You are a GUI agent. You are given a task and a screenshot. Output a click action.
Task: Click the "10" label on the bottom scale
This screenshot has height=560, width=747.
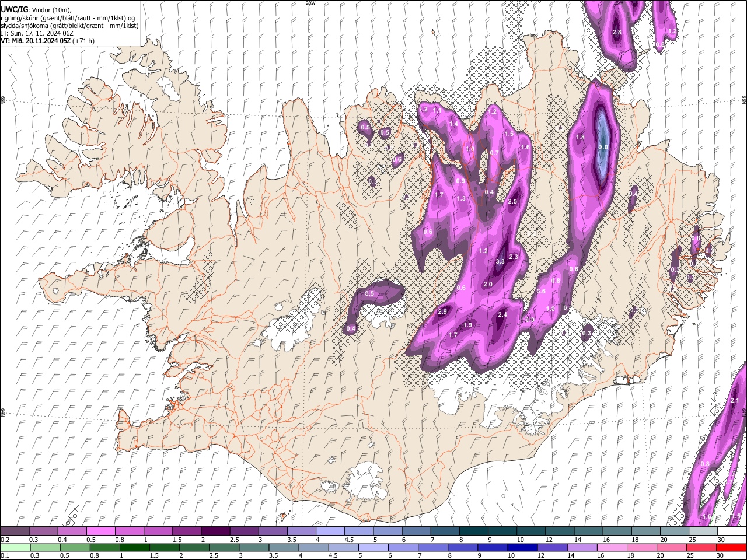click(511, 555)
